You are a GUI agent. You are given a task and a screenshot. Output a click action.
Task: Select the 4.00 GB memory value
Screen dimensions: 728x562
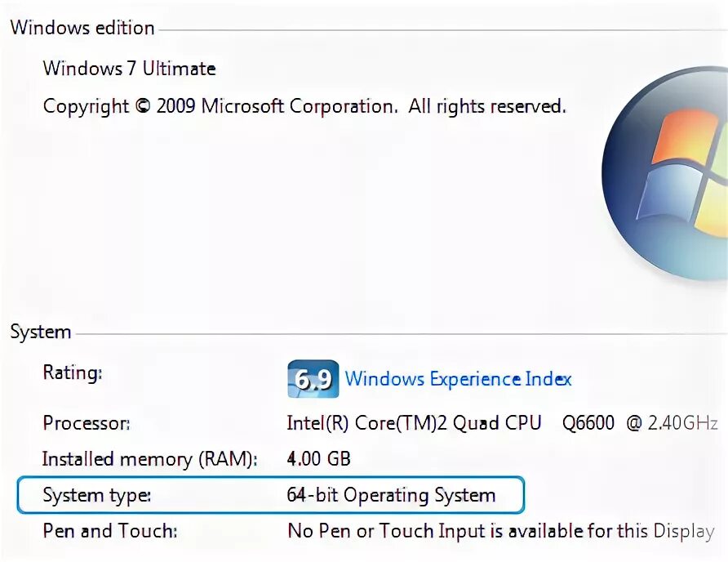point(318,458)
